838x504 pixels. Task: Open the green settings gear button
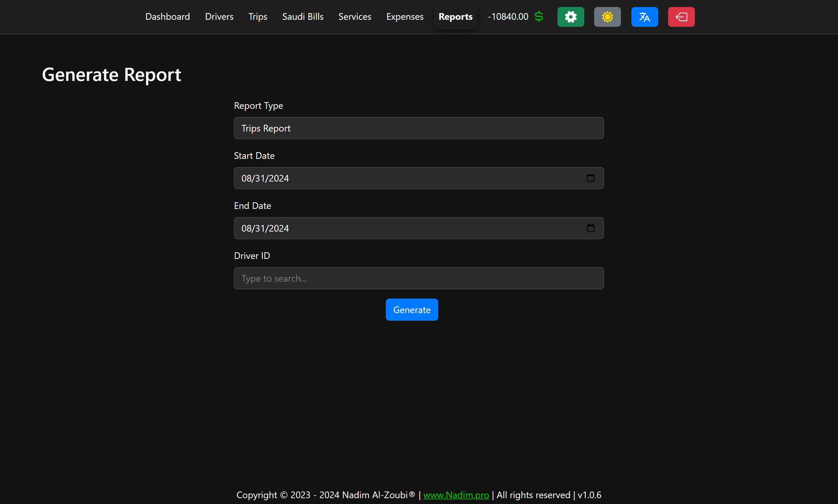coord(570,17)
